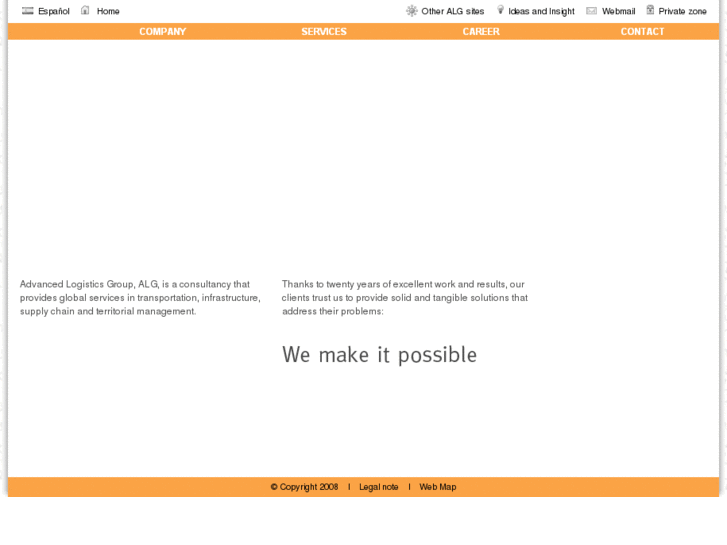Screen dimensions: 727x545
Task: Click the 'Thanks to twenty years' paragraph
Action: (x=405, y=298)
